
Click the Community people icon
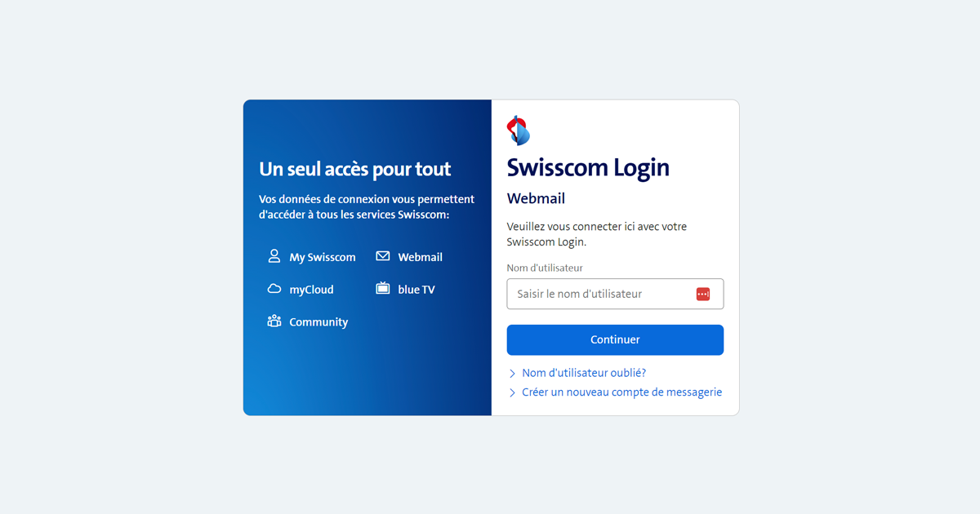[274, 321]
